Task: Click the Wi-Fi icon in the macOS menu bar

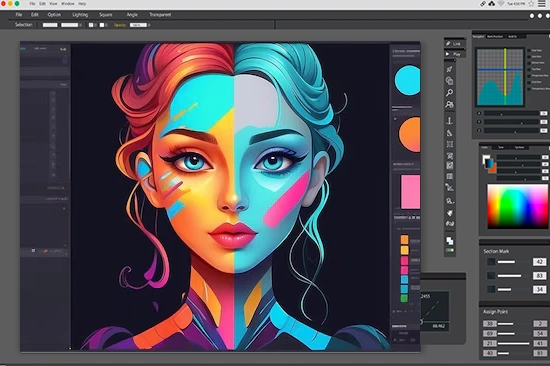Action: point(501,4)
